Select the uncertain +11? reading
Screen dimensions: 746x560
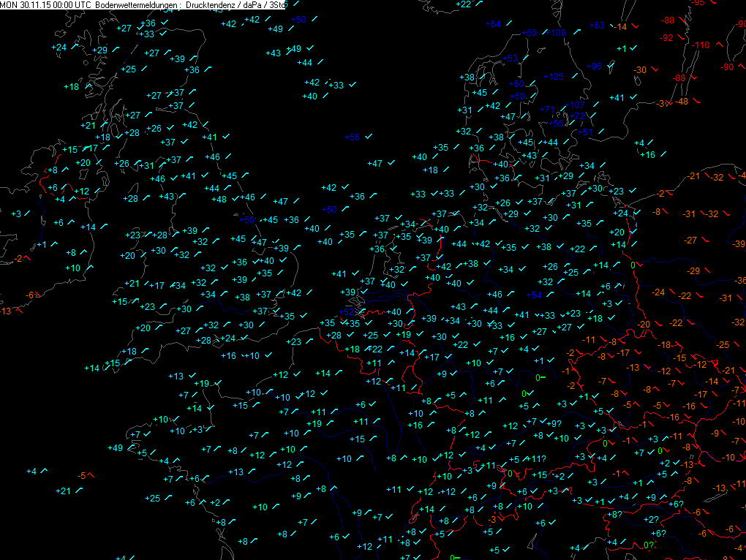pos(536,458)
